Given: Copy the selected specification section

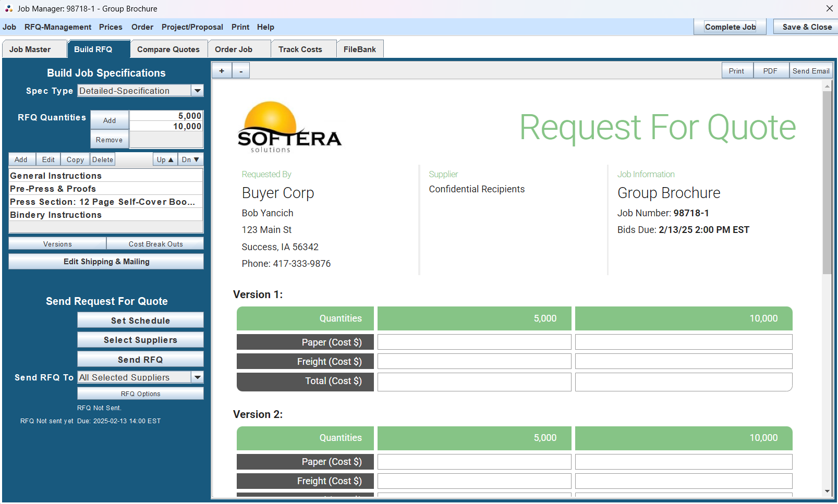Looking at the screenshot, I should (x=75, y=159).
